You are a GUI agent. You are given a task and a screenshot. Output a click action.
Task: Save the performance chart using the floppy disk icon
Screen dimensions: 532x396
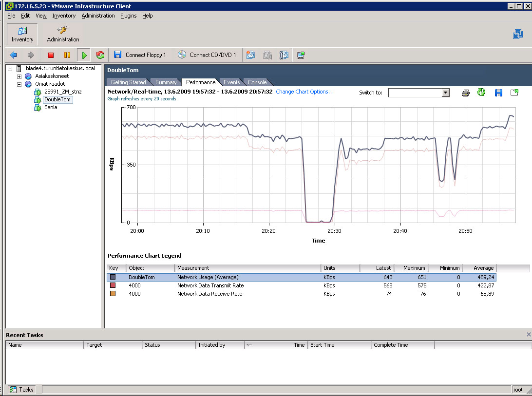(498, 93)
